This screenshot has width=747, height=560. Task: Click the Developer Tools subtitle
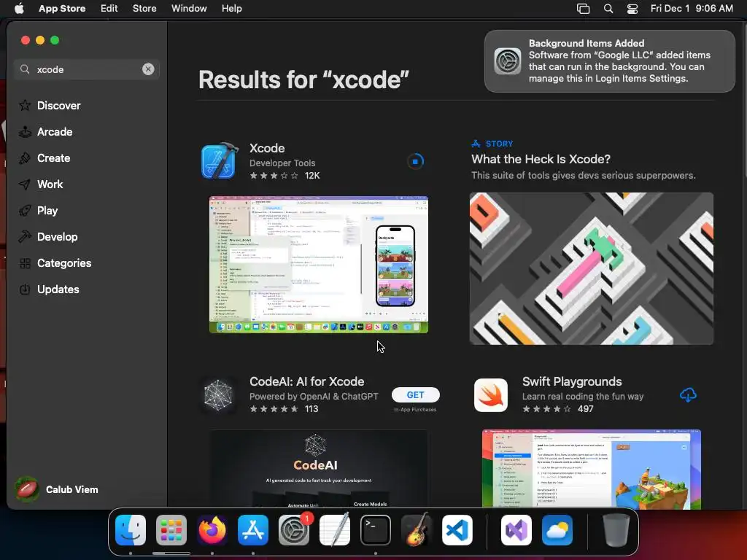point(282,163)
